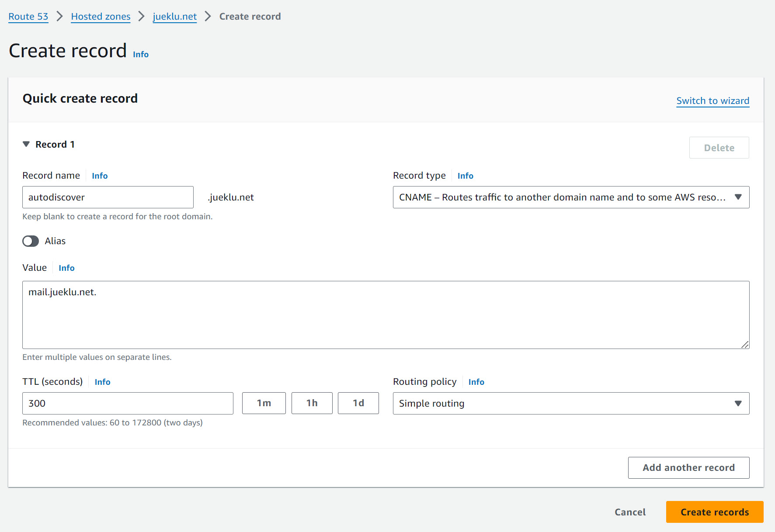Set TTL to 1m preset
Image resolution: width=775 pixels, height=532 pixels.
264,403
